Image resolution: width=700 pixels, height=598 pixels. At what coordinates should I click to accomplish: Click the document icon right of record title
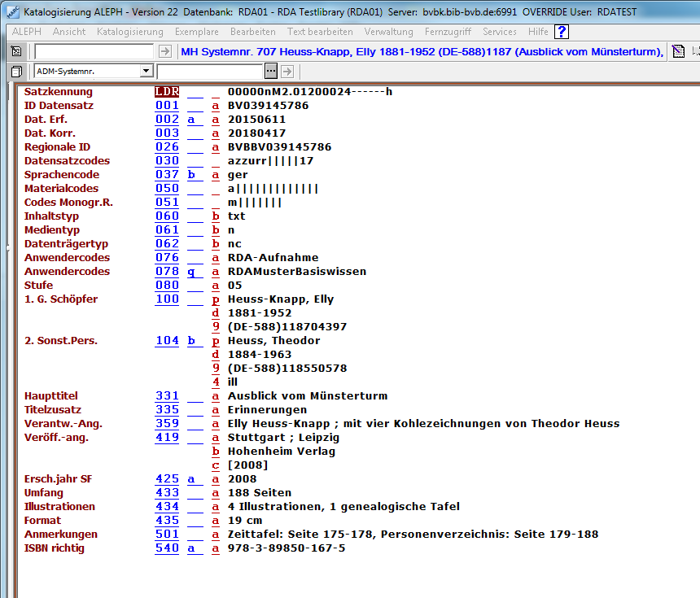point(678,51)
